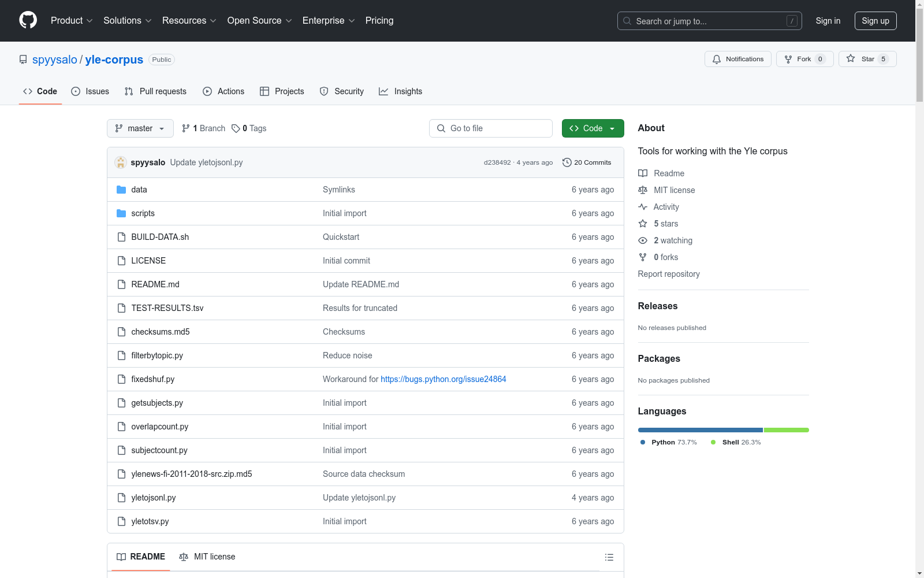Expand the Product menu
The width and height of the screenshot is (924, 578).
[x=72, y=20]
